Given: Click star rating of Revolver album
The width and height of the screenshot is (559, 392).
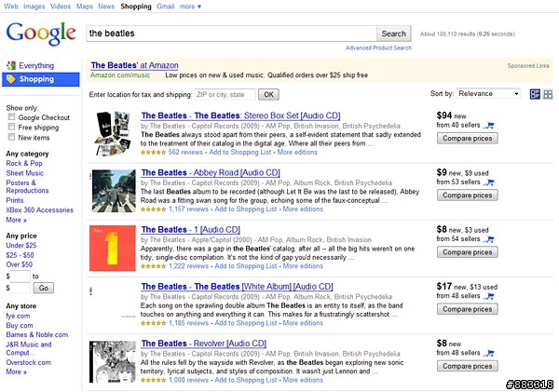Looking at the screenshot, I should 153,380.
